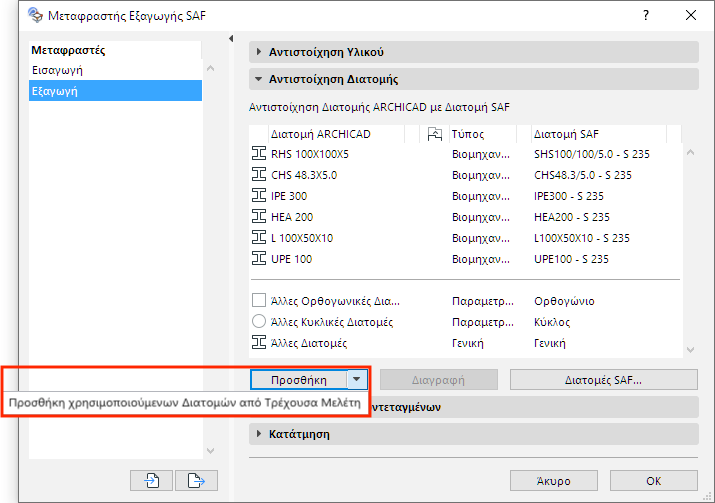Click the profile icon beside IPE 300

point(259,196)
